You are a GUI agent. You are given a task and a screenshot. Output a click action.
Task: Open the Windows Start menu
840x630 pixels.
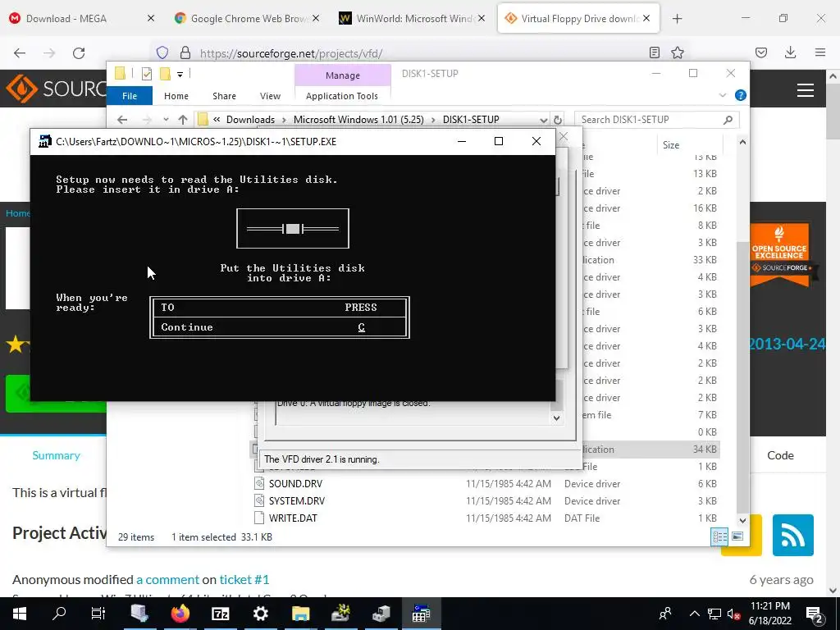[20, 614]
